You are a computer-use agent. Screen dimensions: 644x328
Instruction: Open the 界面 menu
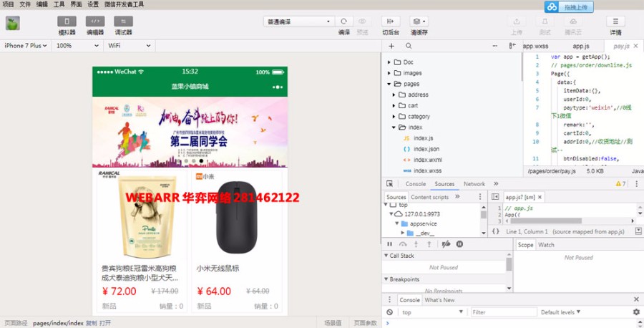76,4
